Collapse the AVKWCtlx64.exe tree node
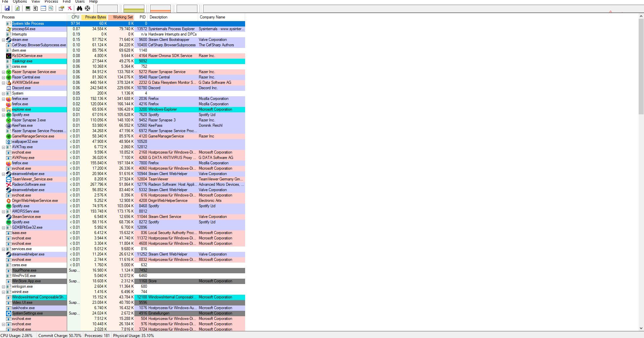The image size is (644, 338). (x=3, y=83)
